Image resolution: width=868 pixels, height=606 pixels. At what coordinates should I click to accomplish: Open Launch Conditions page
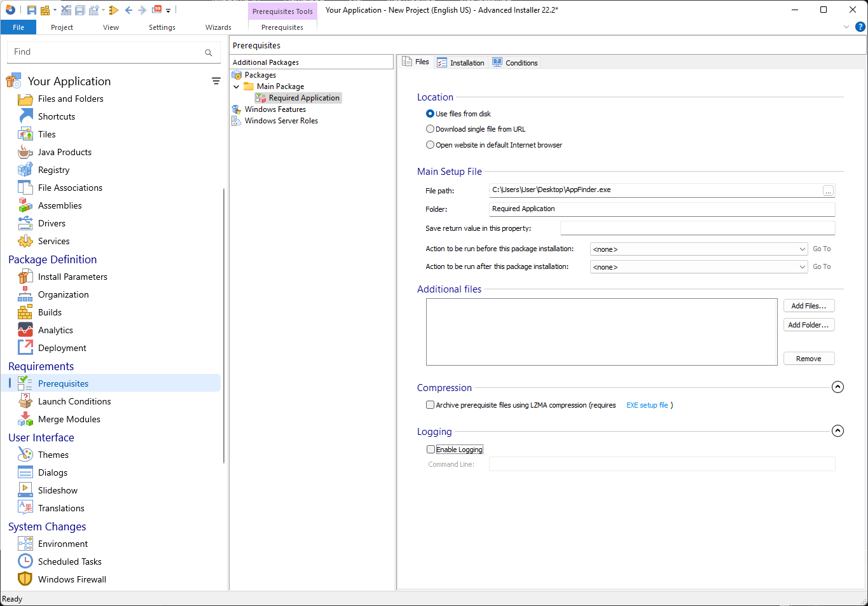pyautogui.click(x=74, y=401)
